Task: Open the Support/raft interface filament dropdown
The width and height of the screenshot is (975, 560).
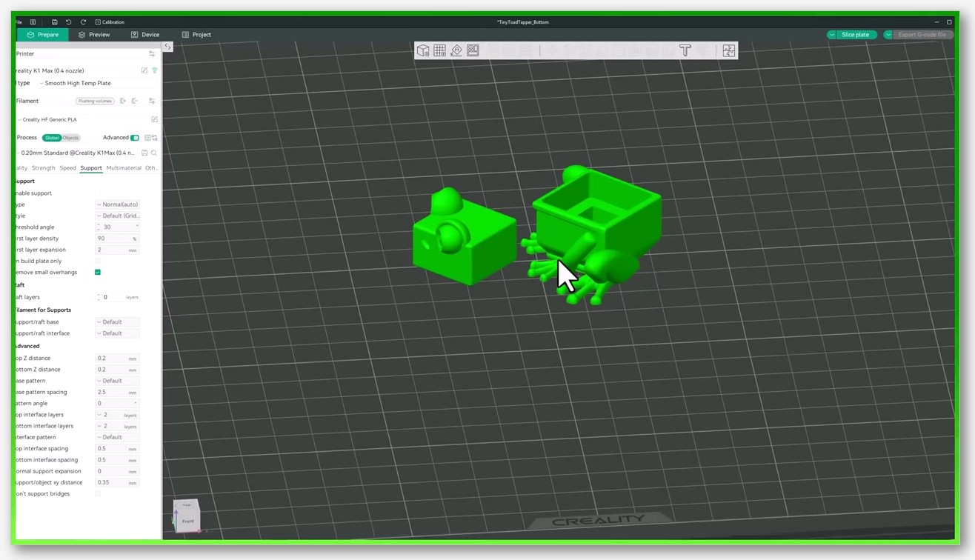Action: point(117,333)
